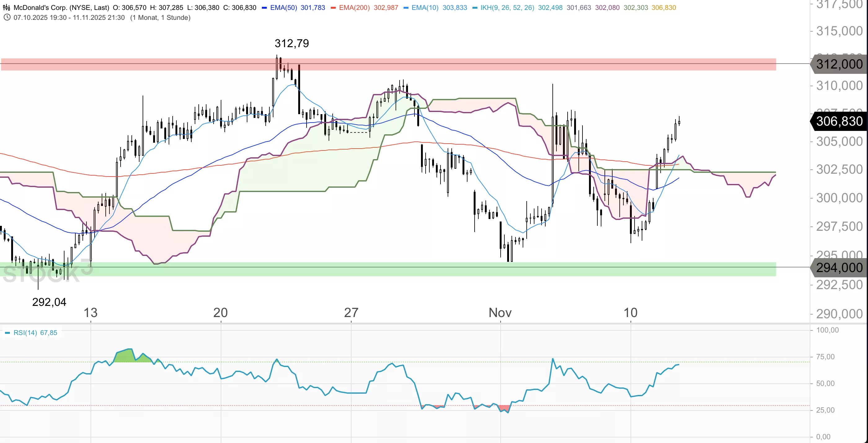
Task: Click the candlestick chart type icon
Action: pos(7,7)
